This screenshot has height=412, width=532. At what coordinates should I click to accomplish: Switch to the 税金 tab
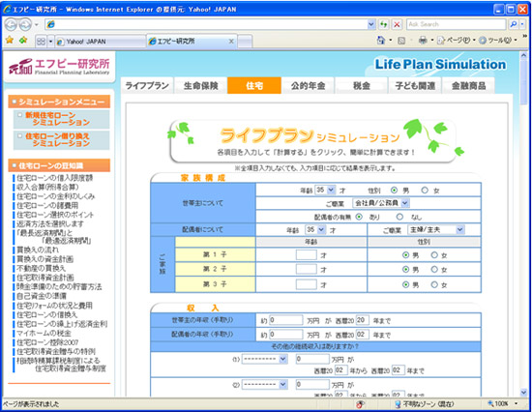[x=362, y=85]
